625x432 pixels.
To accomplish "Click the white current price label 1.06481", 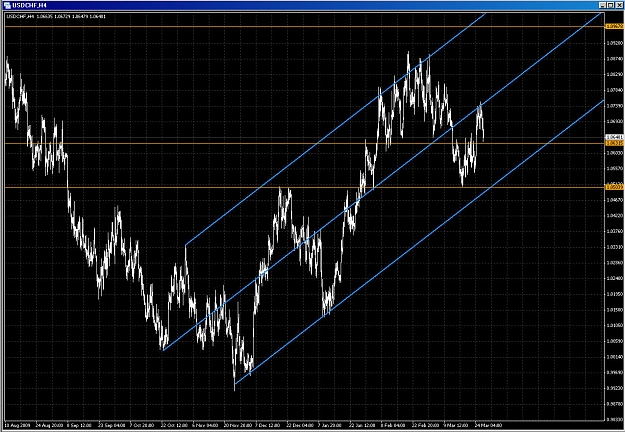I will point(614,137).
